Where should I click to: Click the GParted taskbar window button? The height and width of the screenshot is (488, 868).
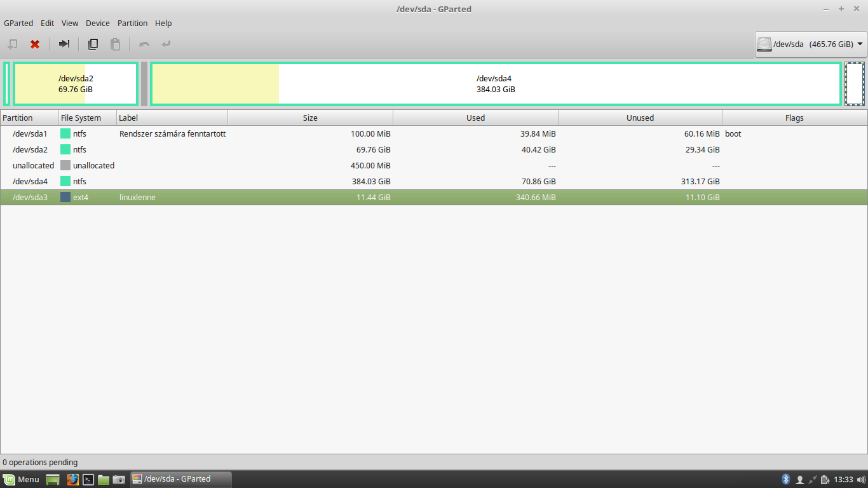[181, 479]
